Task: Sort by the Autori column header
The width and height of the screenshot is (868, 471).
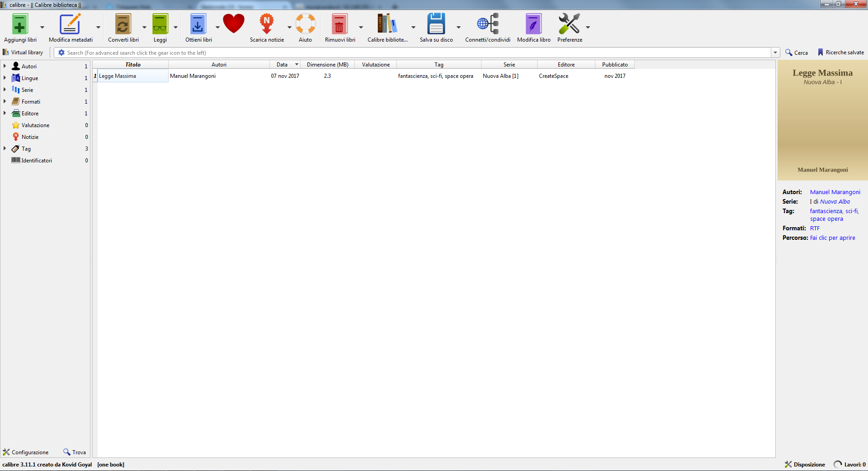Action: (219, 65)
